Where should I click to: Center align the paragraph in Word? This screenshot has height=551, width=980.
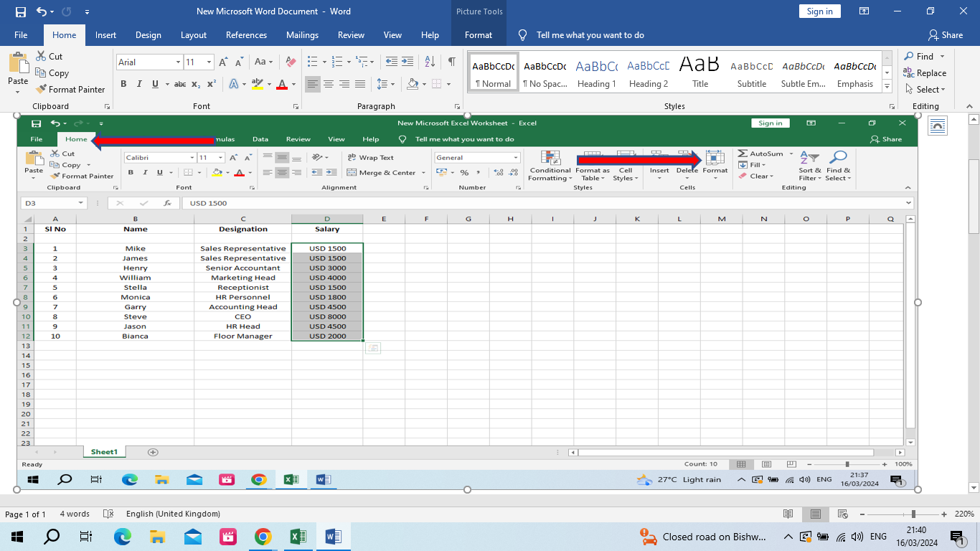click(328, 84)
